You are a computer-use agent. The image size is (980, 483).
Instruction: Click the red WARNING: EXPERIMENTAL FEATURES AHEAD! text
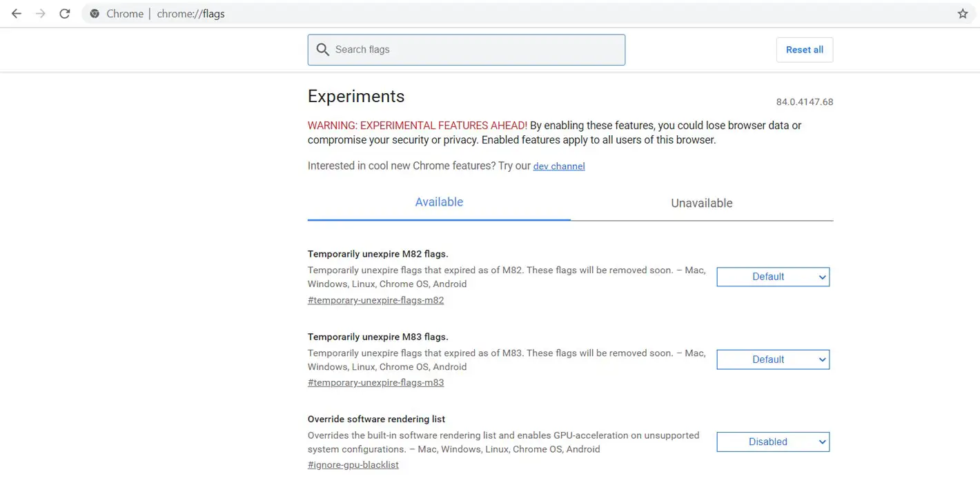[418, 126]
